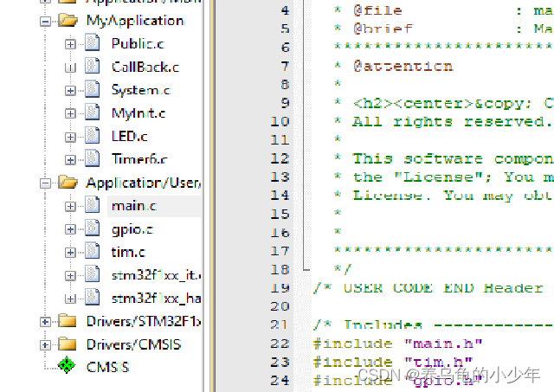Select gpio.c in the project tree
This screenshot has height=392, width=554.
[132, 229]
